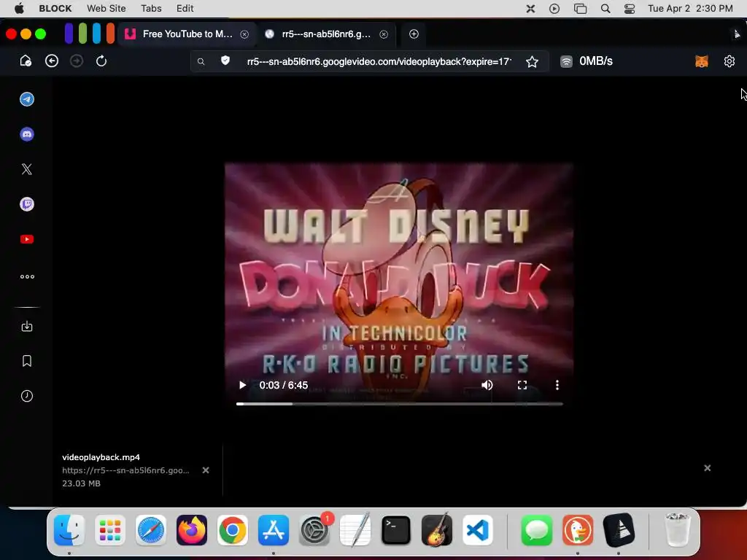Open the BLOCK app menu
Screen dimensions: 747x560
pos(55,8)
